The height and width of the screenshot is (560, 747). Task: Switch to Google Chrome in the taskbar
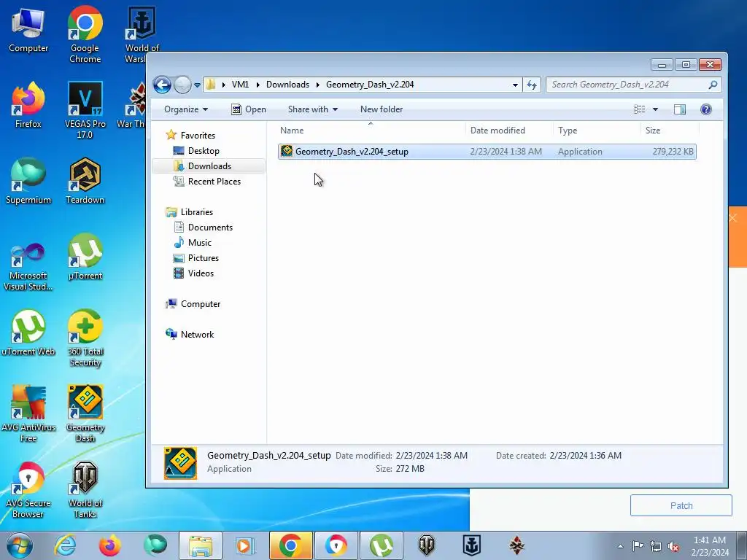(x=290, y=545)
